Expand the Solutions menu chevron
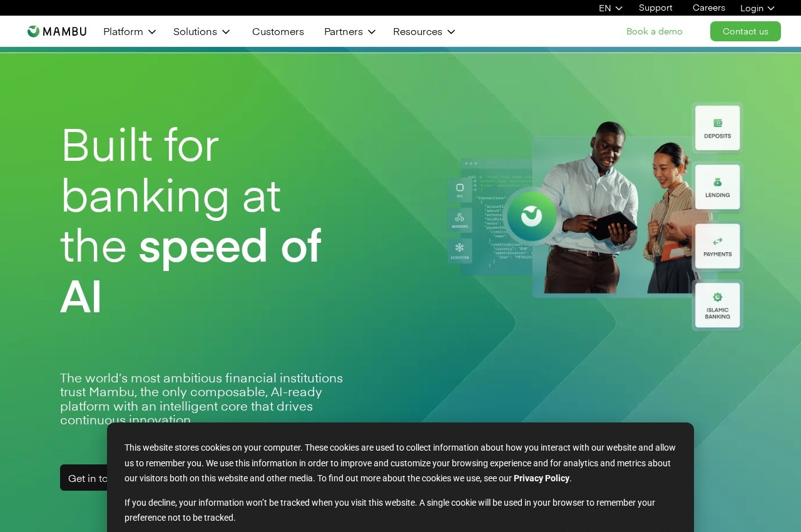The height and width of the screenshot is (532, 801). 226,32
